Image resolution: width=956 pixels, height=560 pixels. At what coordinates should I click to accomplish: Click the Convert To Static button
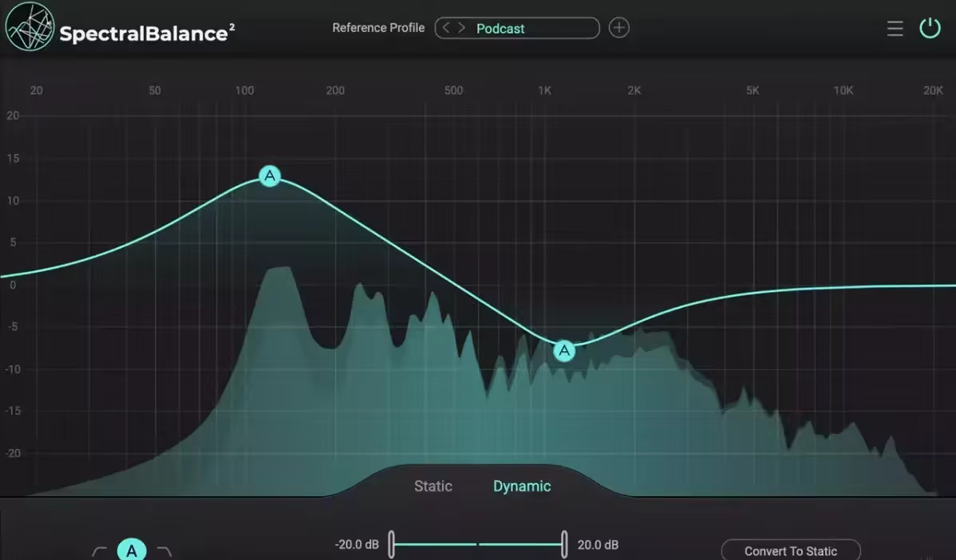[x=790, y=550]
